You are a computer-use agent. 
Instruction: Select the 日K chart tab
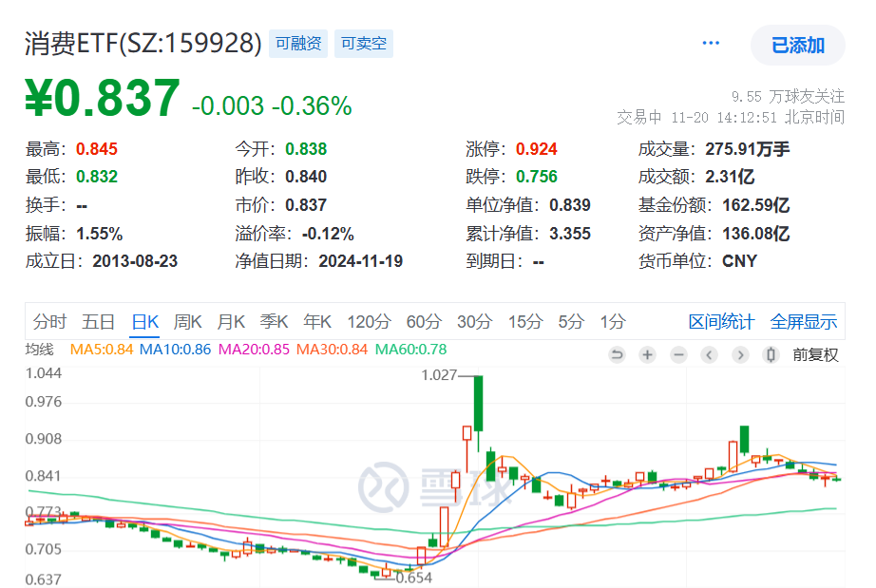pyautogui.click(x=144, y=322)
